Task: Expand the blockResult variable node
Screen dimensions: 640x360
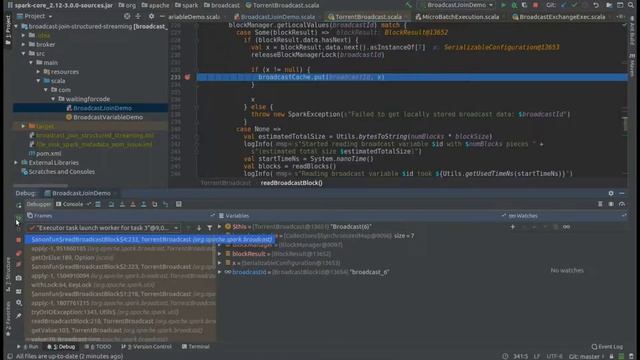Action: pos(220,254)
